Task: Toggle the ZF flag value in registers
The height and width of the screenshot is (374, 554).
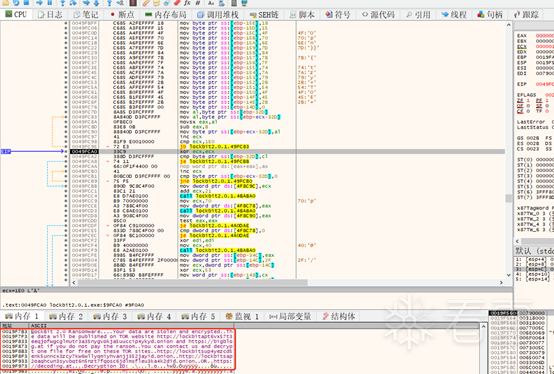Action: click(x=528, y=101)
